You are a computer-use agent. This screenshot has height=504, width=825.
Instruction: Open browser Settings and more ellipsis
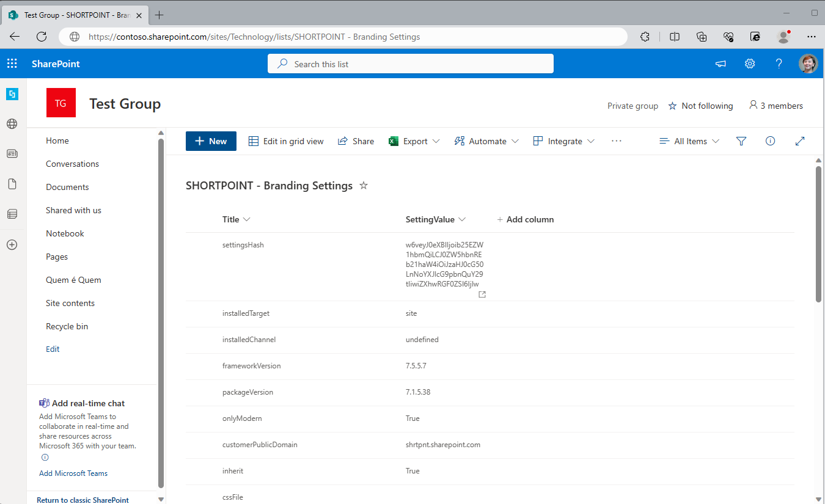click(x=812, y=37)
